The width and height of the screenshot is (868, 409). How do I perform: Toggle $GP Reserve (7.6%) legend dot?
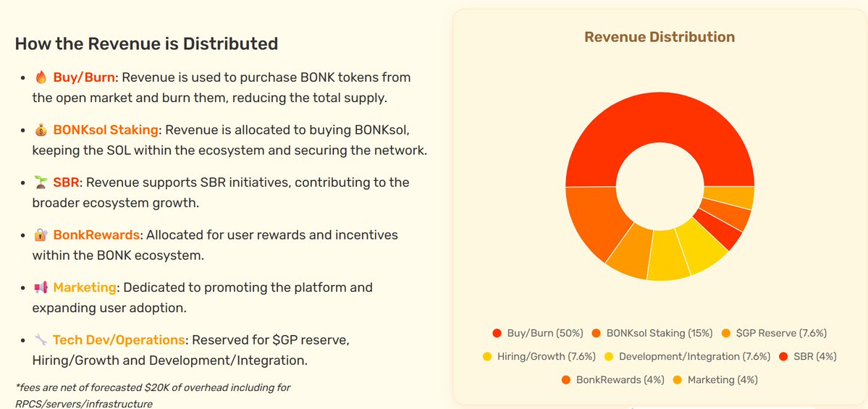[725, 333]
